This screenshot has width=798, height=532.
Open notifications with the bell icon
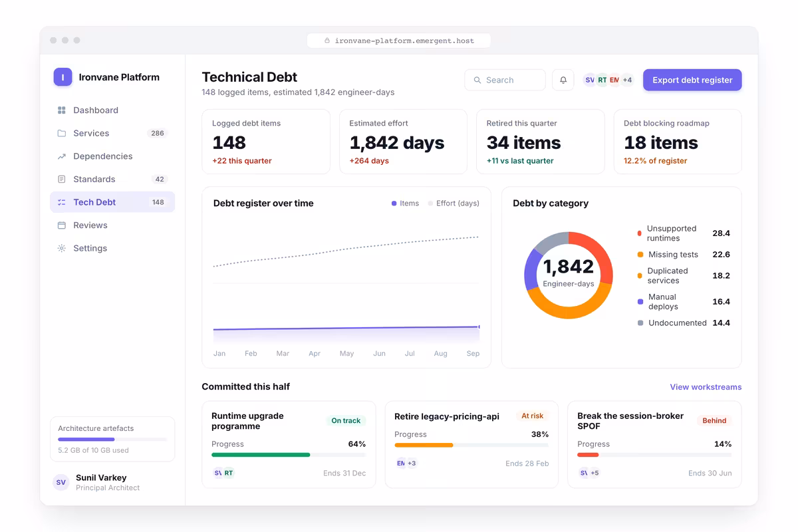[563, 80]
